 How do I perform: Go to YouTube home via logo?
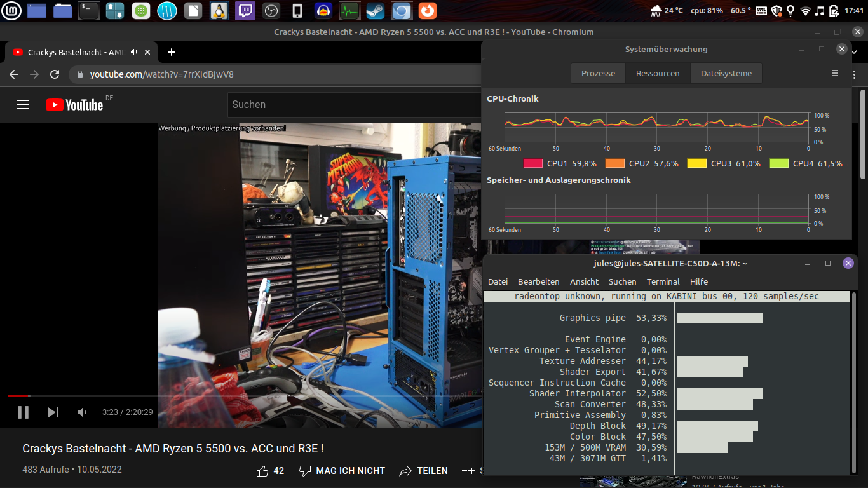(74, 105)
